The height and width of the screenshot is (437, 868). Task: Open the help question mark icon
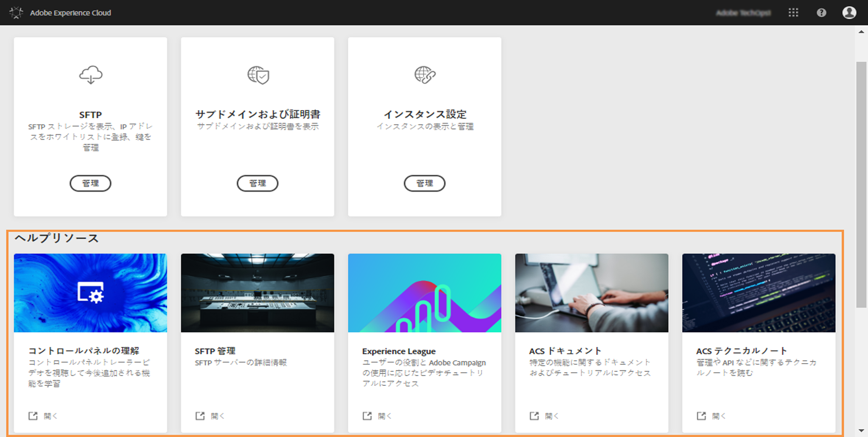822,12
